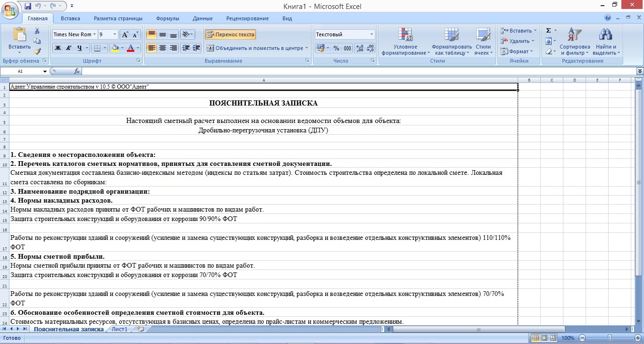Click the insert new worksheet tab icon

(140, 329)
